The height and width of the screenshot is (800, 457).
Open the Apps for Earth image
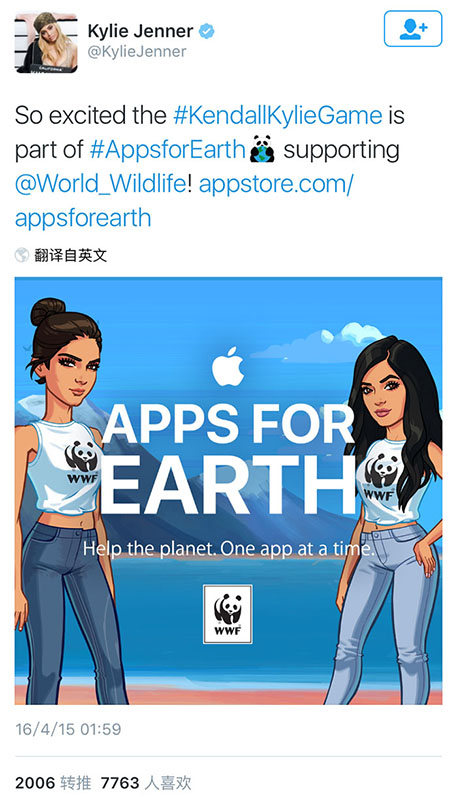coord(228,491)
